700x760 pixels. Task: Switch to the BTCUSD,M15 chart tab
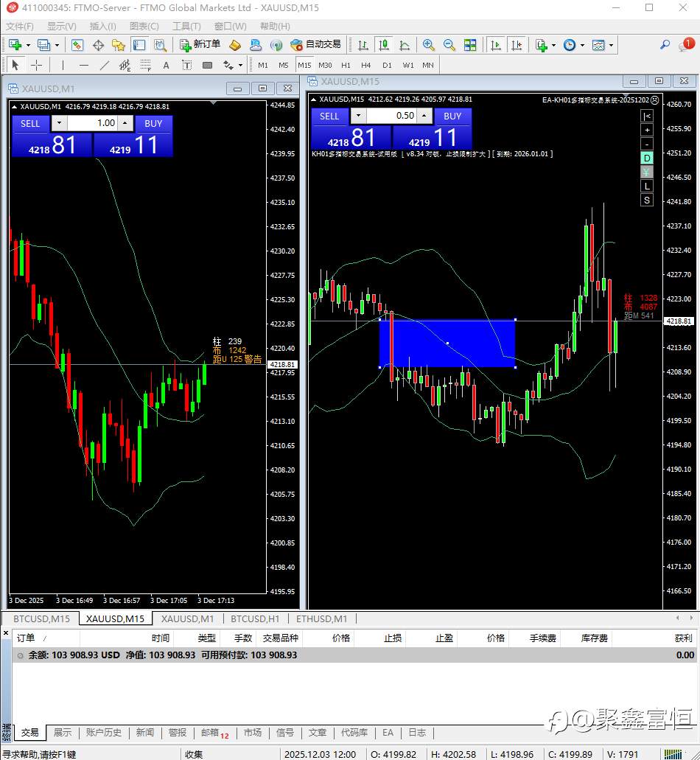[x=42, y=619]
